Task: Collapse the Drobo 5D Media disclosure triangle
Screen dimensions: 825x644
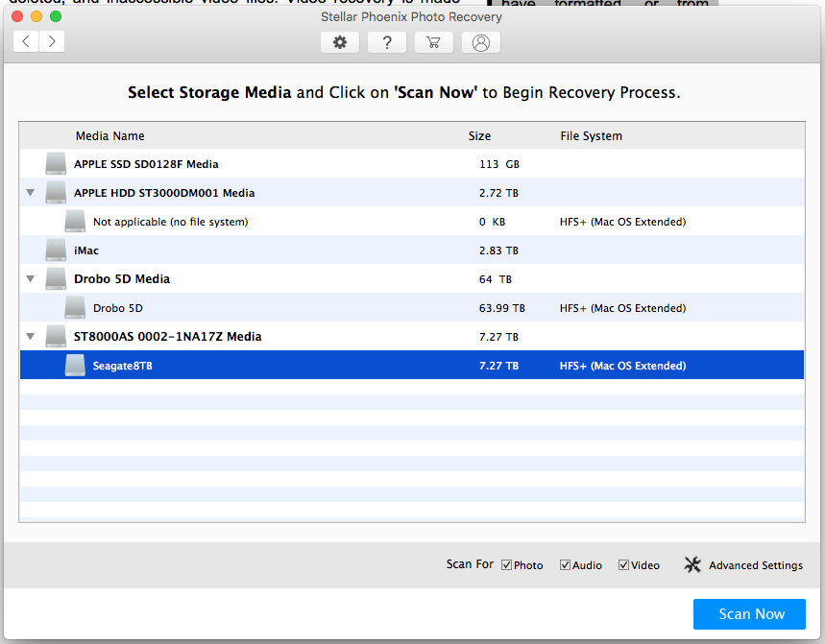Action: tap(30, 279)
